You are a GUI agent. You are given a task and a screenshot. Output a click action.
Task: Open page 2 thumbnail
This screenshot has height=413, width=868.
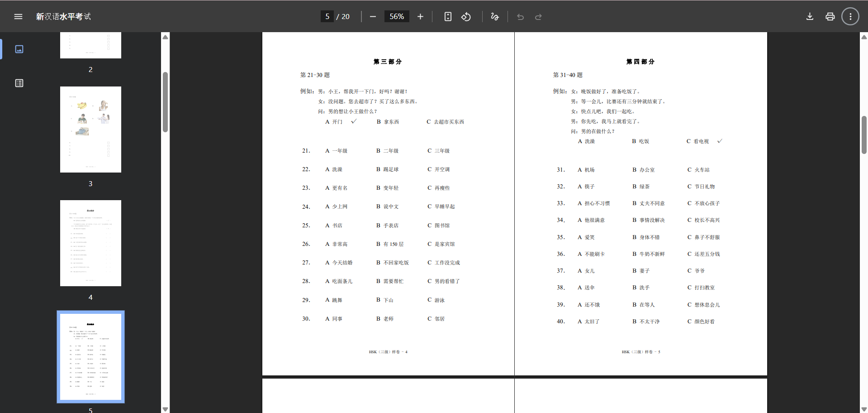[x=90, y=45]
